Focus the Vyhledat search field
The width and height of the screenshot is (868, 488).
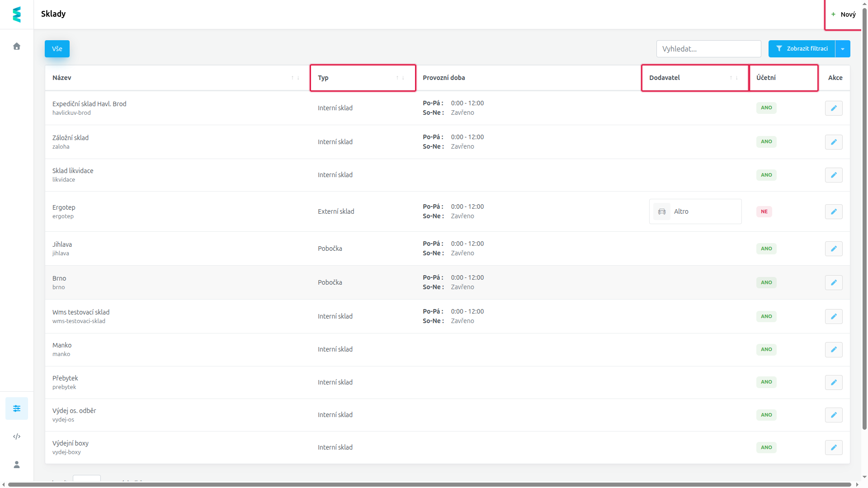click(708, 49)
